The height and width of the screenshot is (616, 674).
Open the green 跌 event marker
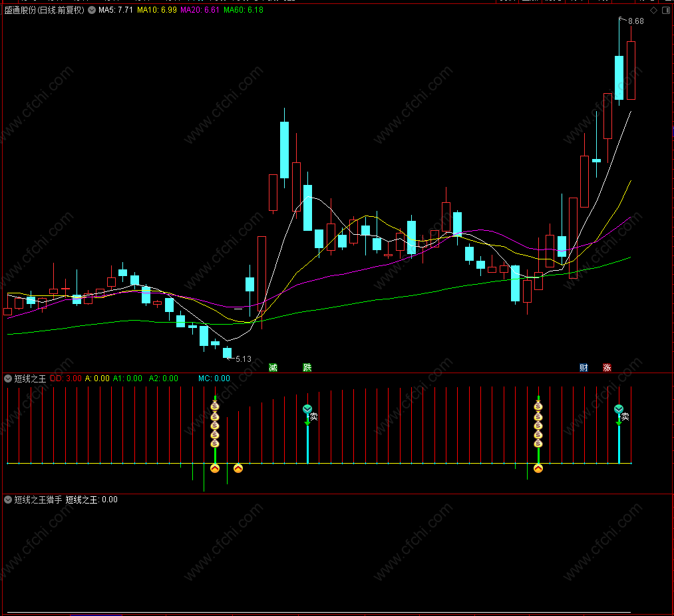[x=307, y=367]
